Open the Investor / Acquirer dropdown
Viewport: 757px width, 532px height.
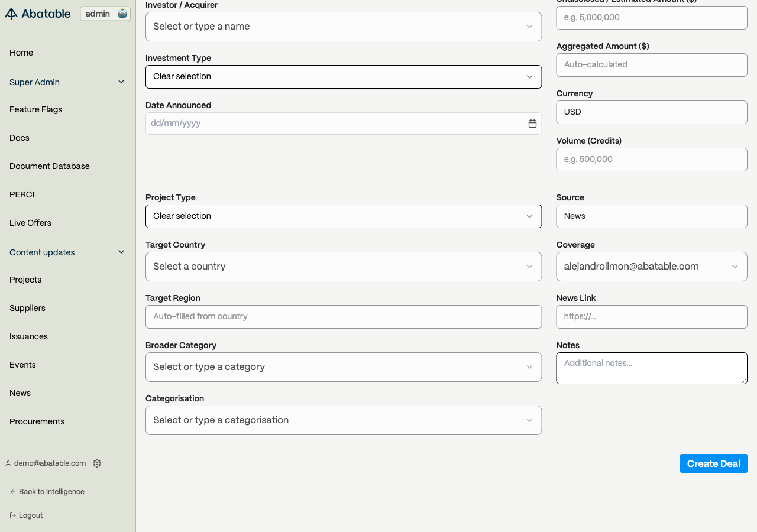coord(343,27)
